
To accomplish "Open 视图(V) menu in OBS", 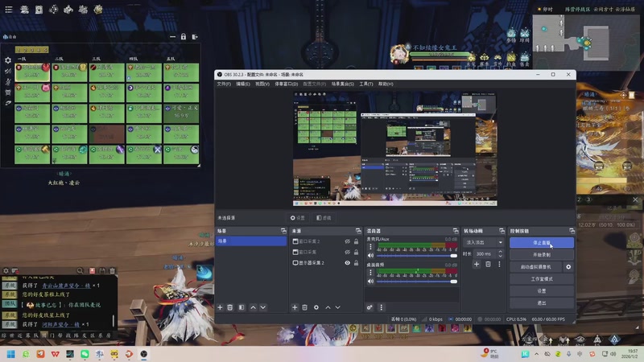I will point(262,84).
